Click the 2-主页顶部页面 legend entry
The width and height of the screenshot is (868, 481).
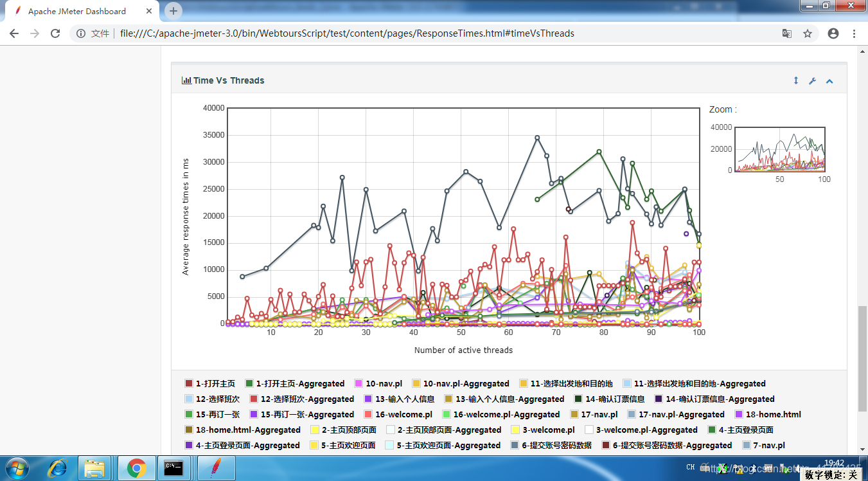pyautogui.click(x=343, y=430)
